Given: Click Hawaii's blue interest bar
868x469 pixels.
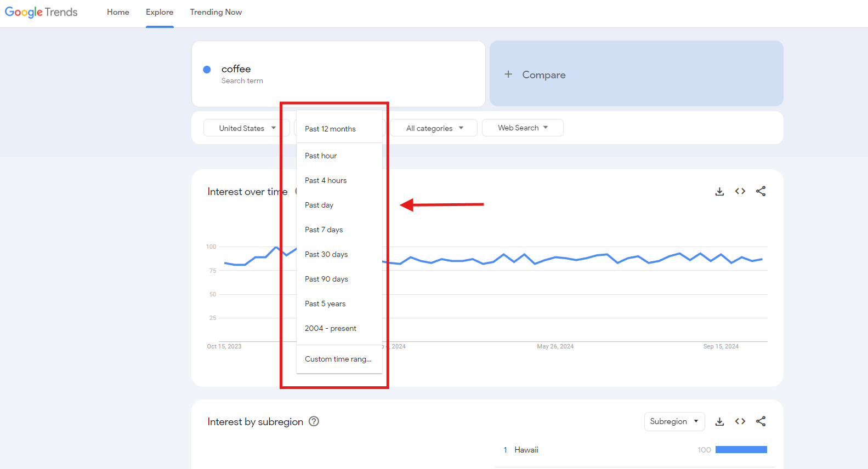Looking at the screenshot, I should (741, 450).
